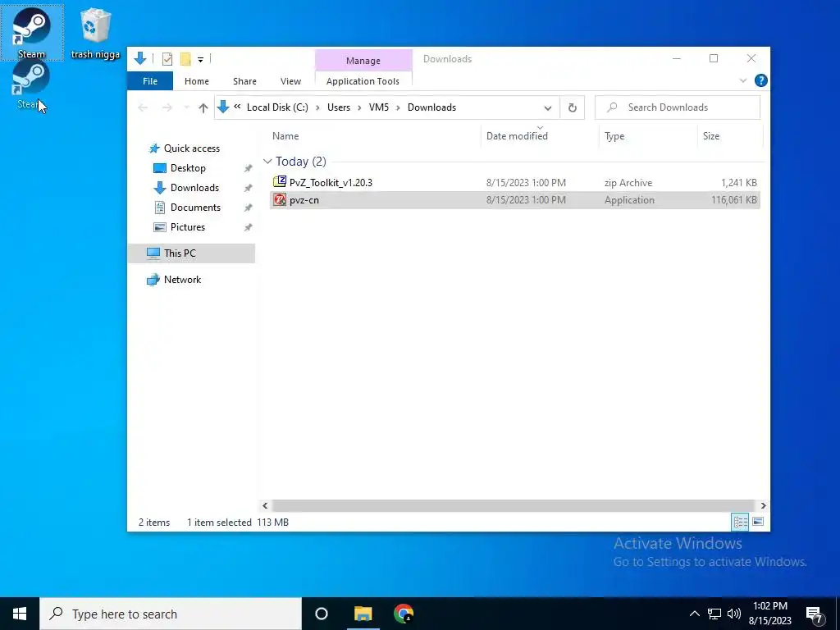Click the network icon in system tray
The height and width of the screenshot is (630, 840).
(x=714, y=614)
